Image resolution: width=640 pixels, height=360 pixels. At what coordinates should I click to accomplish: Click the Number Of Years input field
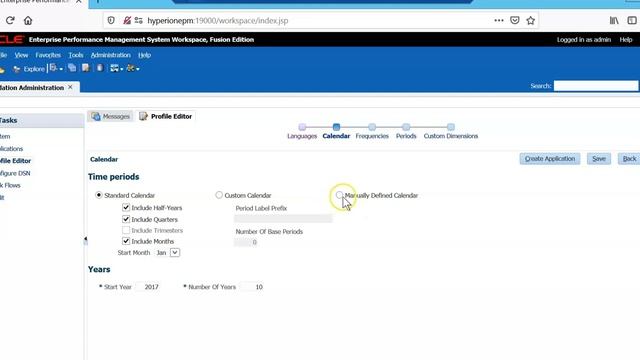(252, 287)
